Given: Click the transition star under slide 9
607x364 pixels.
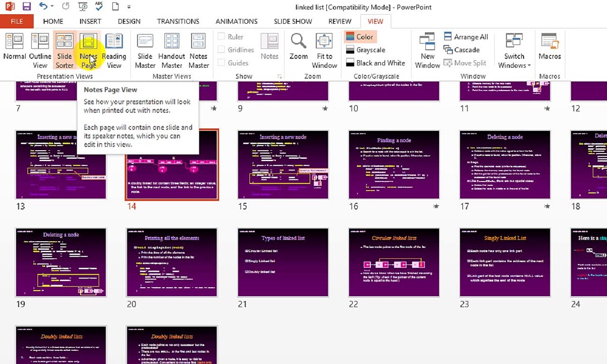Looking at the screenshot, I should click(x=325, y=108).
